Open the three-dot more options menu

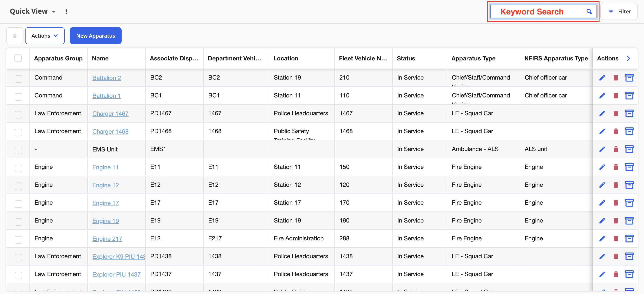click(x=66, y=12)
